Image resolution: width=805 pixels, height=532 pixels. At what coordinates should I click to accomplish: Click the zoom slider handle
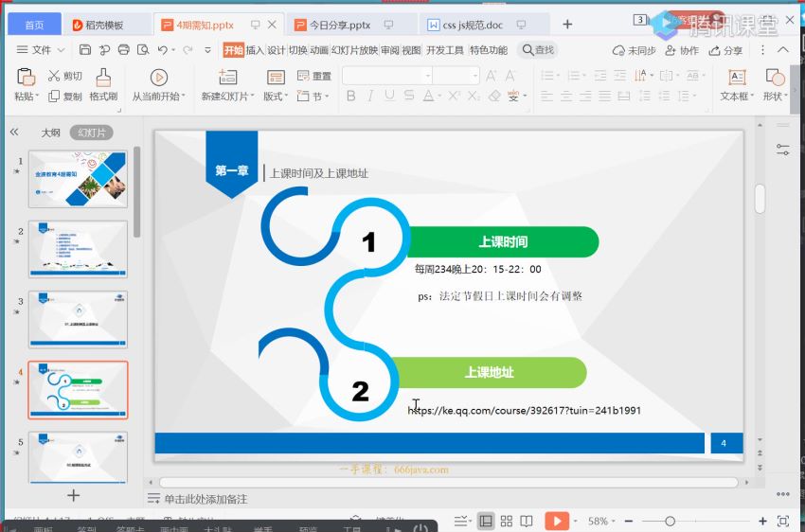670,521
